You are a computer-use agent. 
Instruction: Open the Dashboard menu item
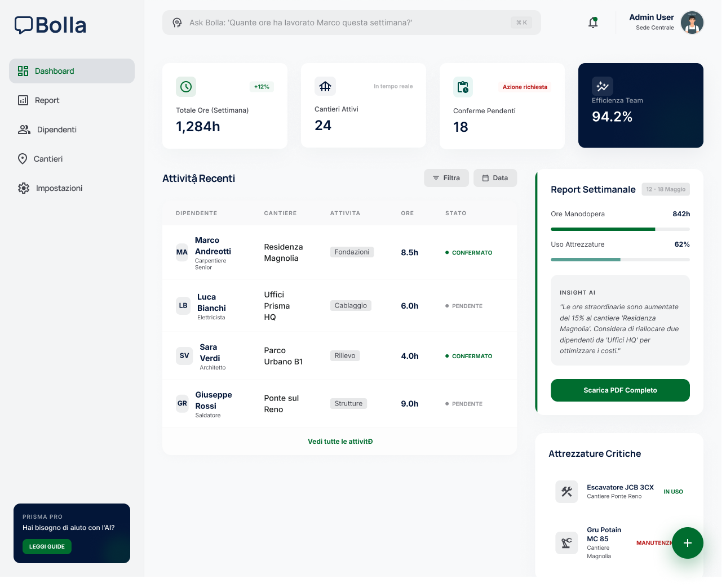[x=72, y=71]
